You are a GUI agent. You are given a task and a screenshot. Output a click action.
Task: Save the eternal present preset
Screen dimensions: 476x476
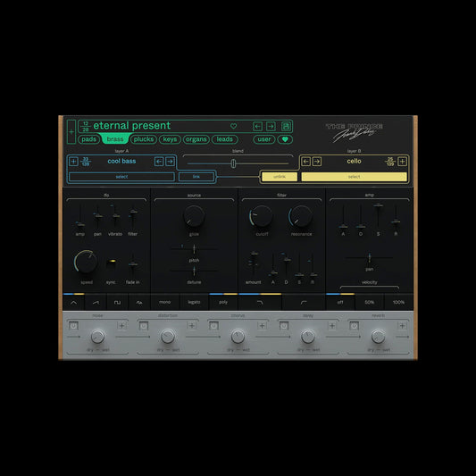click(x=286, y=126)
